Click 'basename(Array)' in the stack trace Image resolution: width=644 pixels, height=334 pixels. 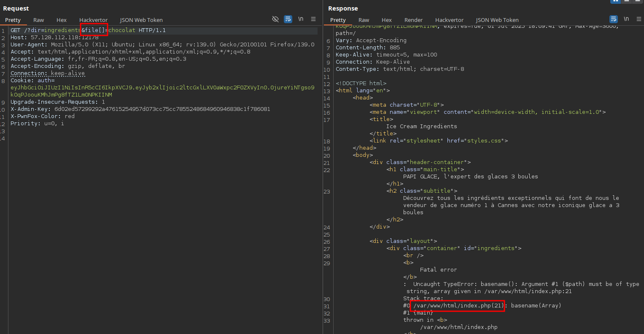[536, 306]
